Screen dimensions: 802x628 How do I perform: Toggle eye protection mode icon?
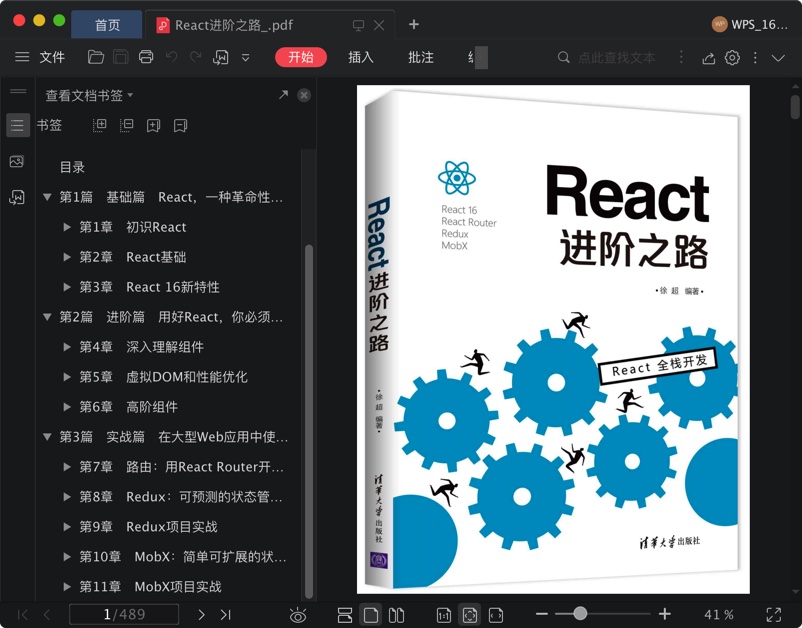[x=298, y=615]
